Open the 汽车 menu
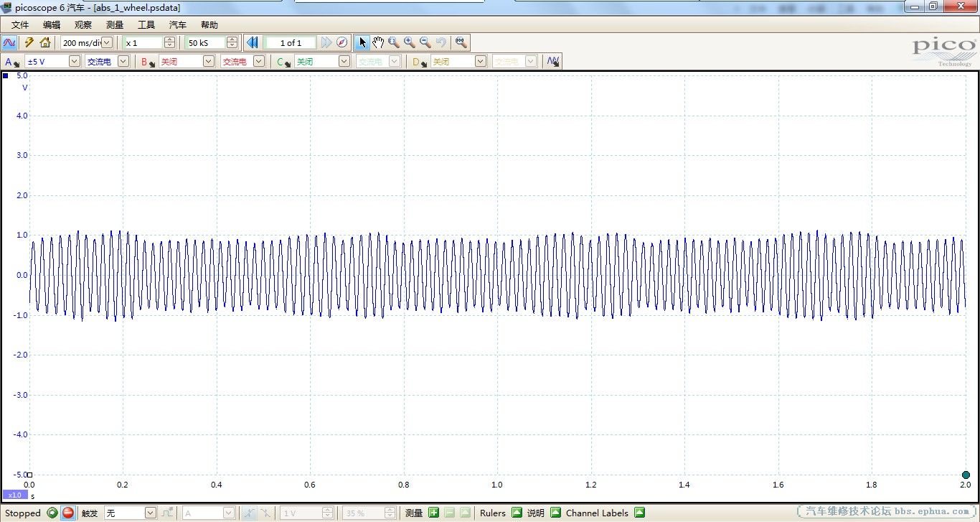The width and height of the screenshot is (980, 522). [x=178, y=24]
